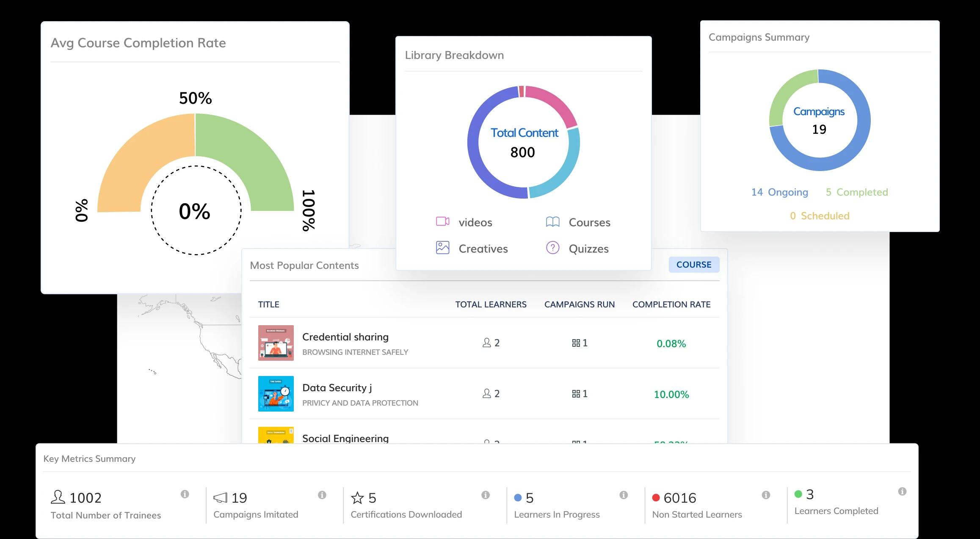Click the videos camera icon

pos(442,221)
